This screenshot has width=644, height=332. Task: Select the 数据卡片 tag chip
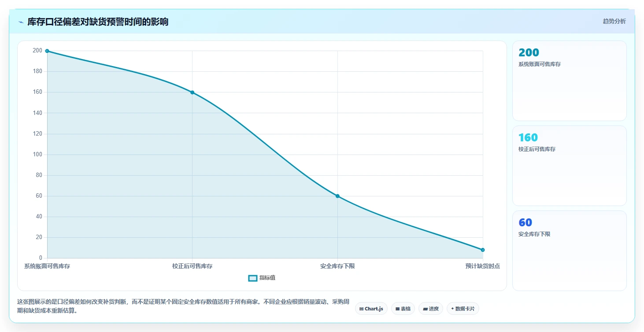(463, 309)
